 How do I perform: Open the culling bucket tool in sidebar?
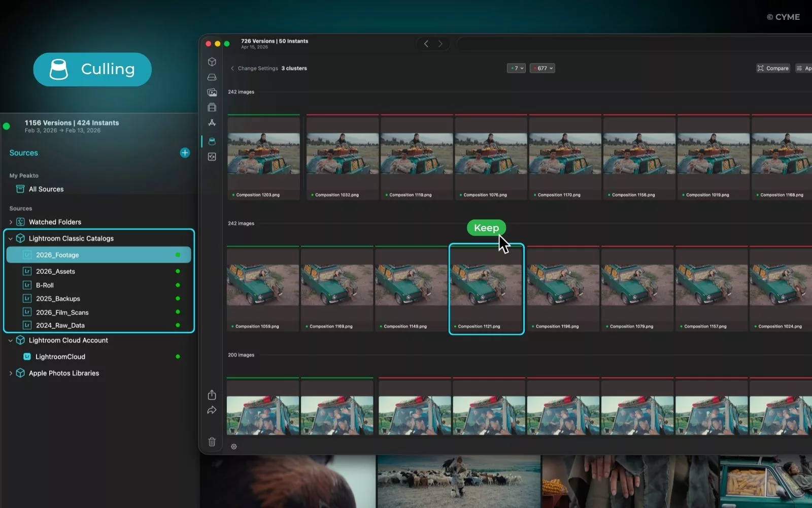212,141
